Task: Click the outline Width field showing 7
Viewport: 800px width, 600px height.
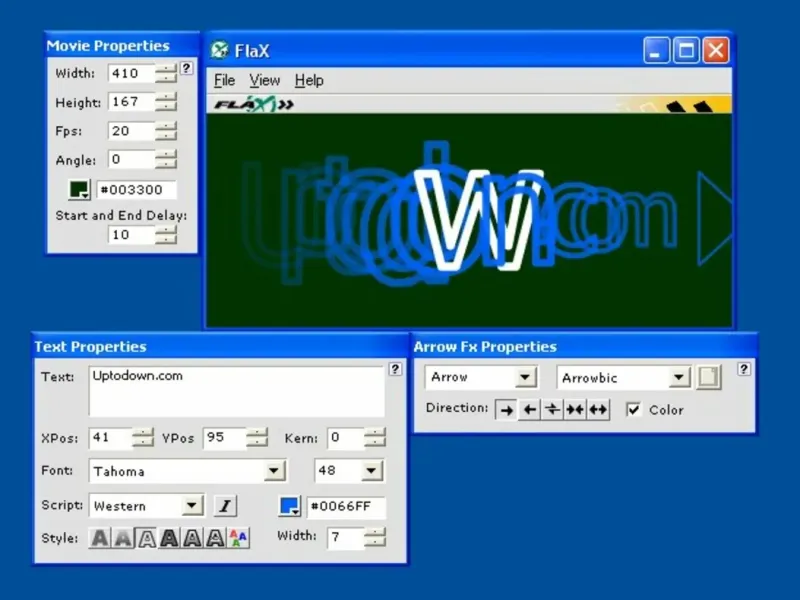Action: [346, 537]
